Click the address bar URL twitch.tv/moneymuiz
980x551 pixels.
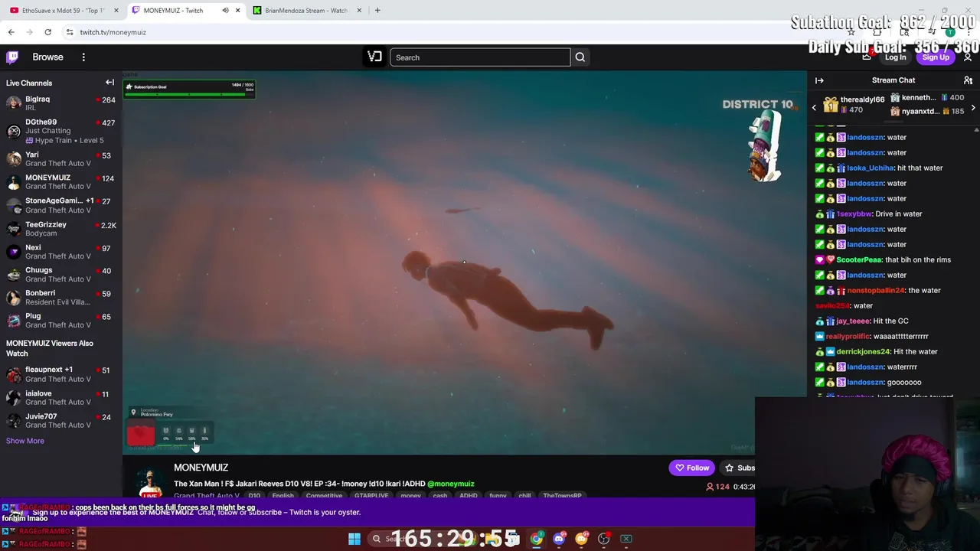click(113, 32)
